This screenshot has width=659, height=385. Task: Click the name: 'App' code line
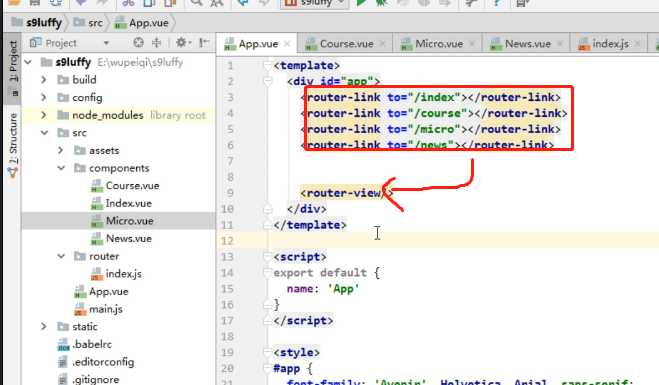[323, 289]
